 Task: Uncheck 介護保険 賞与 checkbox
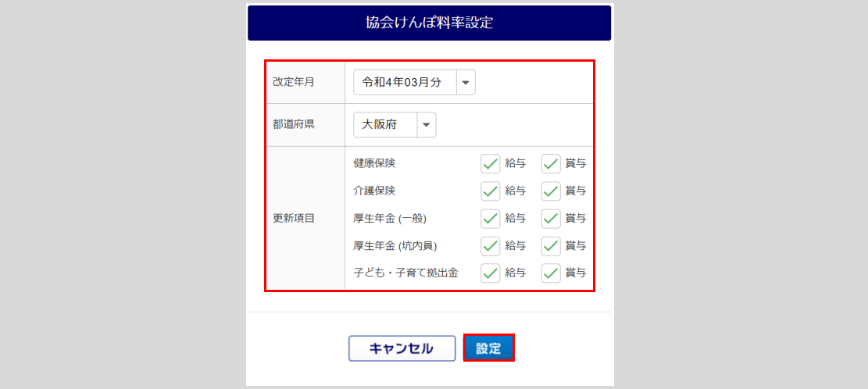tap(552, 191)
